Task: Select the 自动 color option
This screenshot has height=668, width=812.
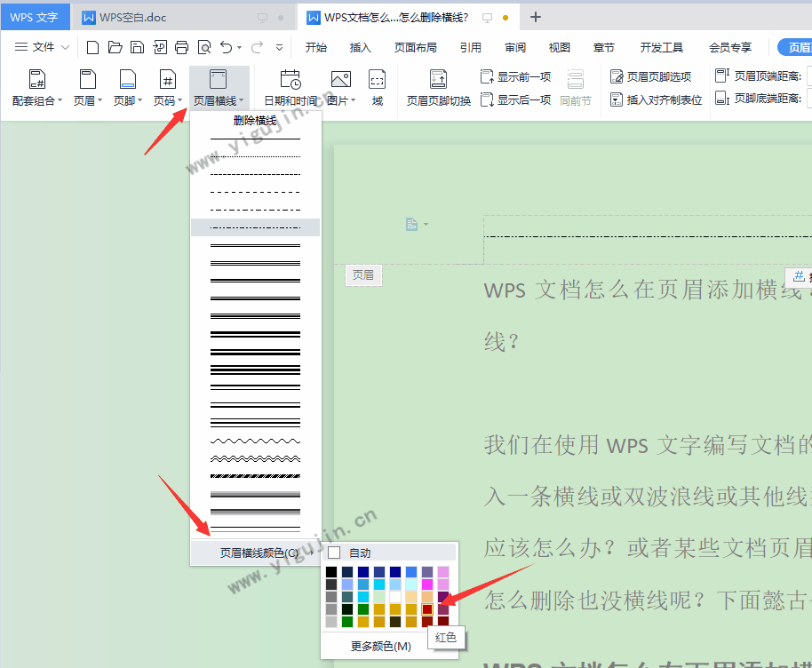Action: pos(389,553)
